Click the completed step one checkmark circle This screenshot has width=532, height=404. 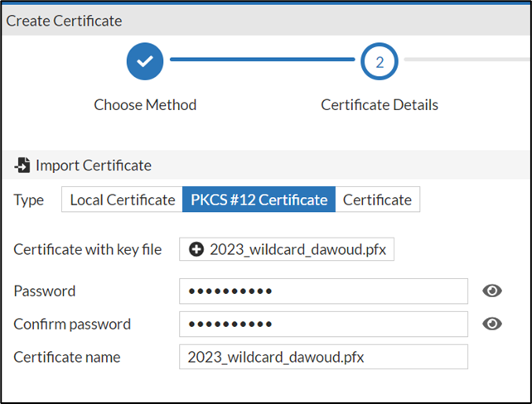pos(145,61)
